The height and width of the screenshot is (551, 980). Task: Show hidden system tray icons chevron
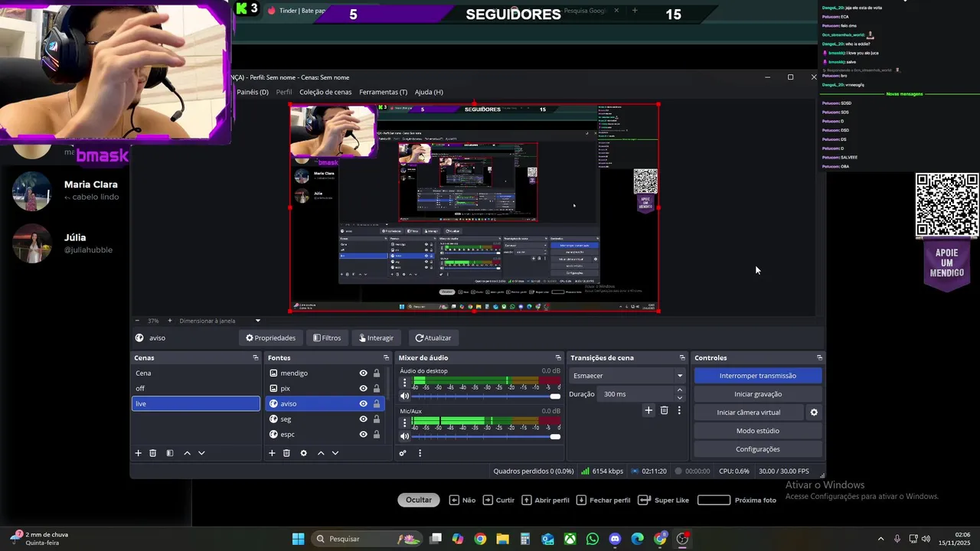[x=880, y=539]
